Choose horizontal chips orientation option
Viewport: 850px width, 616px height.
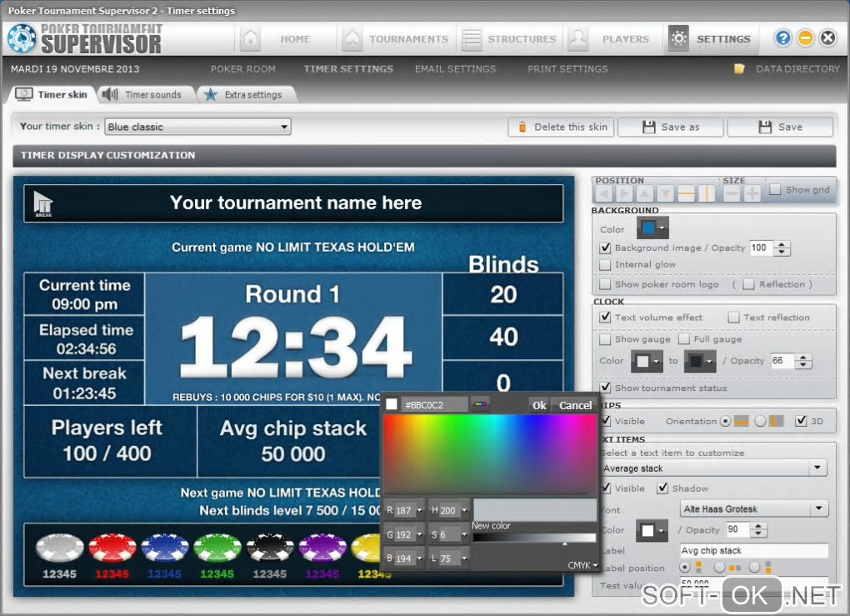pyautogui.click(x=725, y=421)
